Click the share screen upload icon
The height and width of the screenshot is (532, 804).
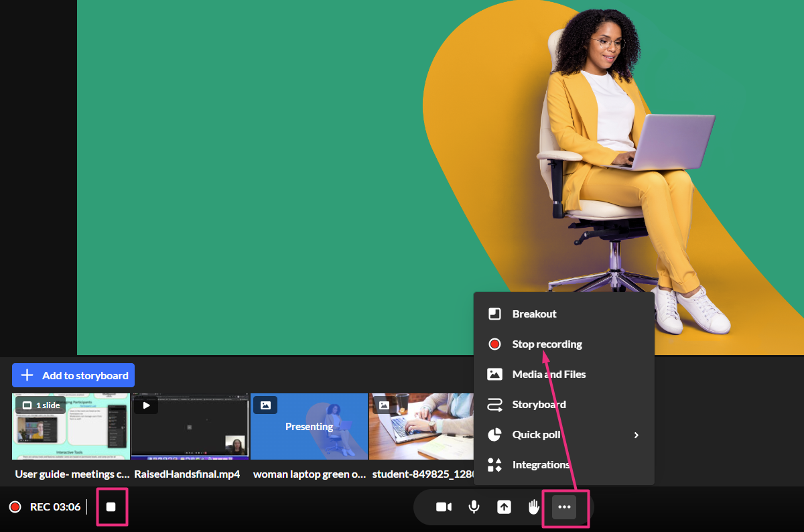pyautogui.click(x=504, y=507)
